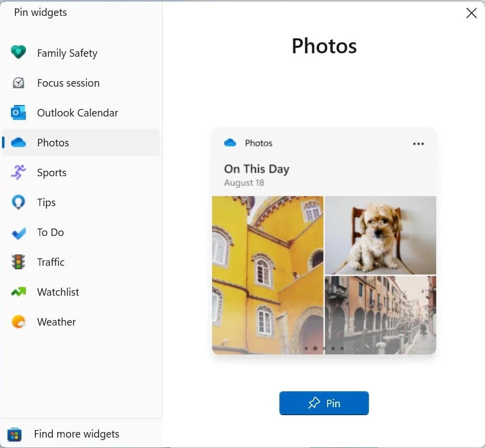Image resolution: width=485 pixels, height=448 pixels.
Task: Click the Tips lightbulb icon
Action: [18, 202]
